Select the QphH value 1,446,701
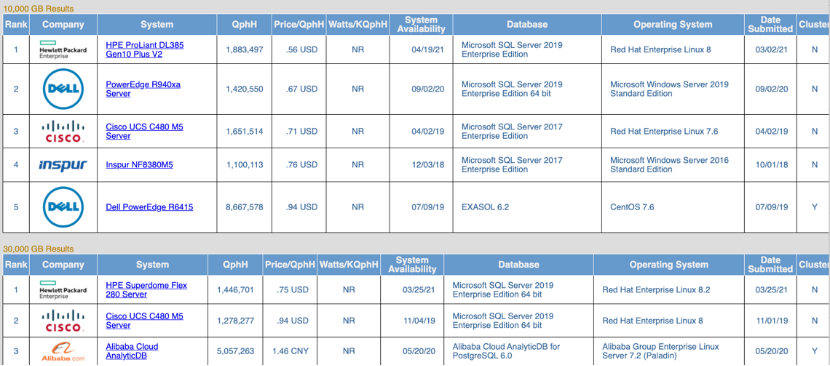Image resolution: width=830 pixels, height=366 pixels. [236, 289]
